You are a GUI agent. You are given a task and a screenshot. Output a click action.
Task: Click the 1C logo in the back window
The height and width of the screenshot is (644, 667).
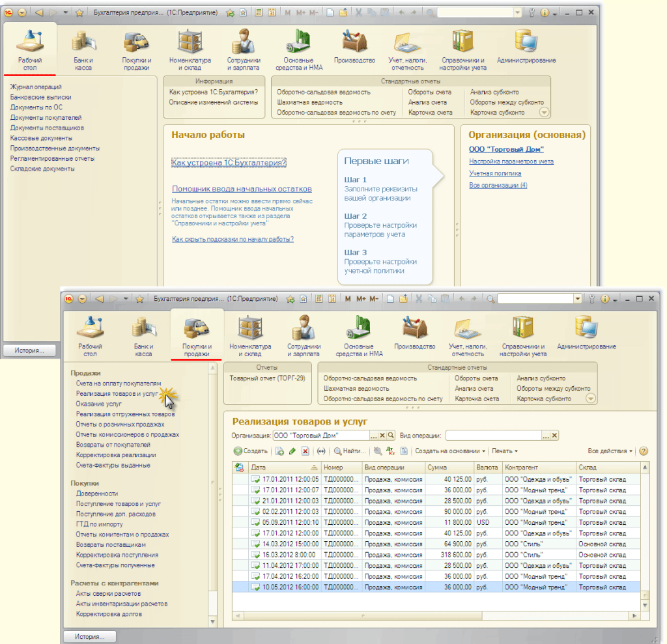pos(9,13)
